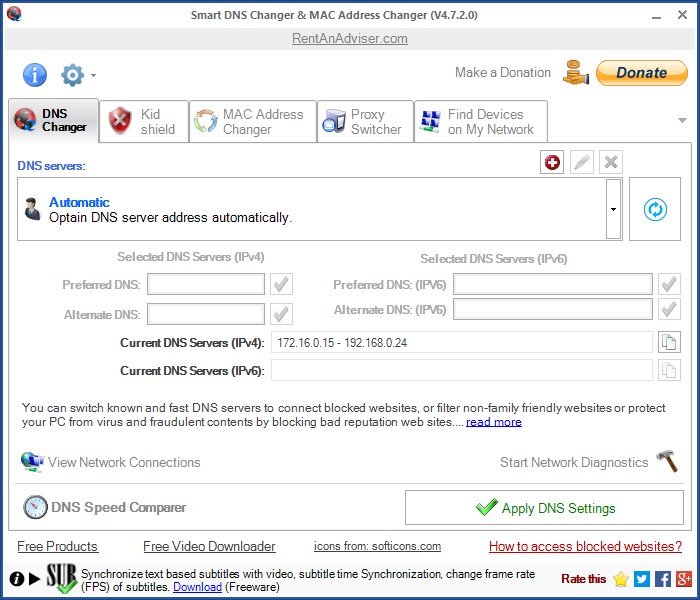The width and height of the screenshot is (700, 600).
Task: Click the IPv6 Preferred DNS input field
Action: 553,284
